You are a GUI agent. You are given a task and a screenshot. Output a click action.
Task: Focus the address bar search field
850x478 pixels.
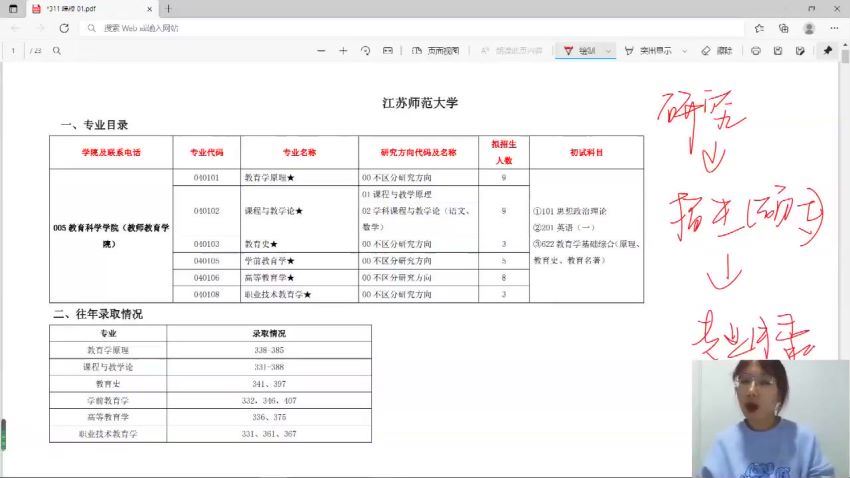click(x=412, y=28)
